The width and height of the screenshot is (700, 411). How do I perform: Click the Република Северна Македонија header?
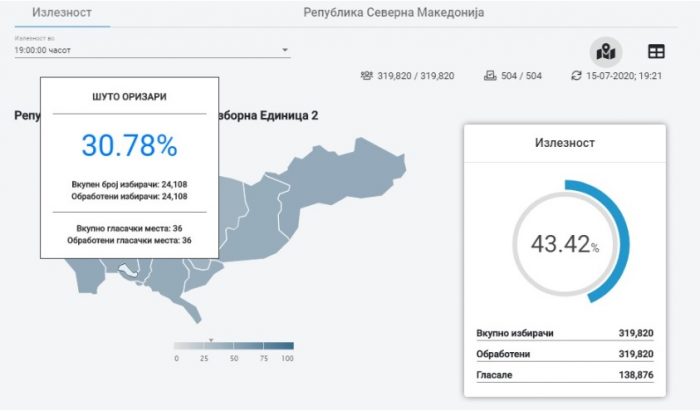(393, 13)
